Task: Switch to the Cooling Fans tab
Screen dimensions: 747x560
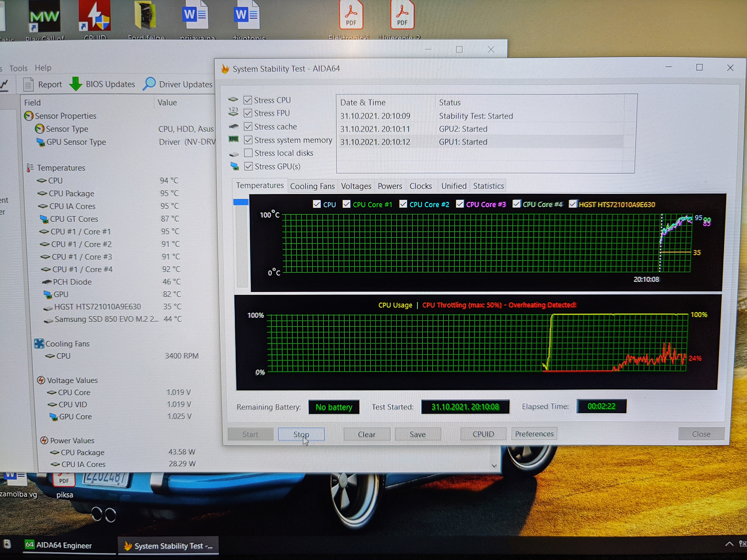Action: coord(312,186)
